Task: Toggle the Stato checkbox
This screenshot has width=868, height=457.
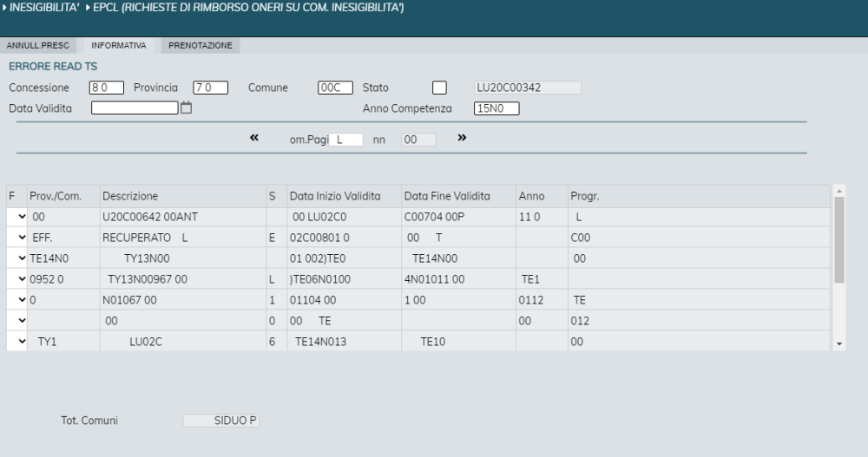Action: pyautogui.click(x=439, y=88)
